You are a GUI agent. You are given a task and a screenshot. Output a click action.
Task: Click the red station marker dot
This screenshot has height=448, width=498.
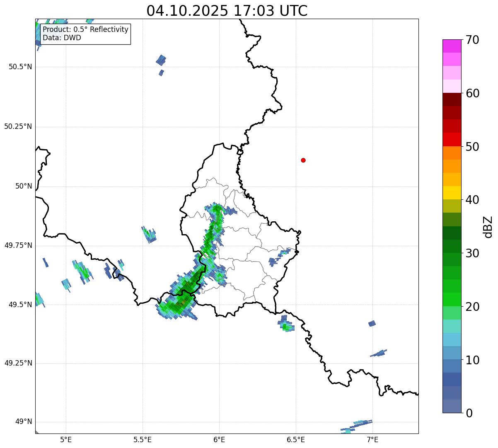303,160
